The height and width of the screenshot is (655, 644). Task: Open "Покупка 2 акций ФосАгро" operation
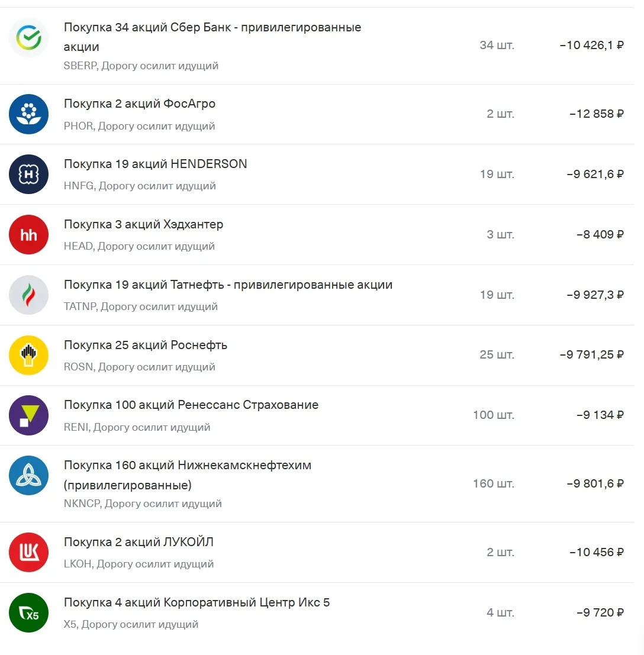point(317,114)
